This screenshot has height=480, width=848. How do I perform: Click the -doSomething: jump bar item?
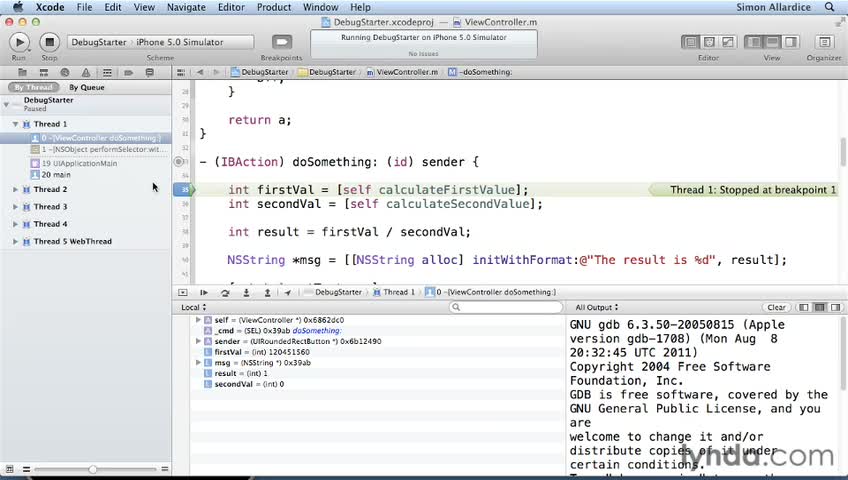tap(480, 72)
